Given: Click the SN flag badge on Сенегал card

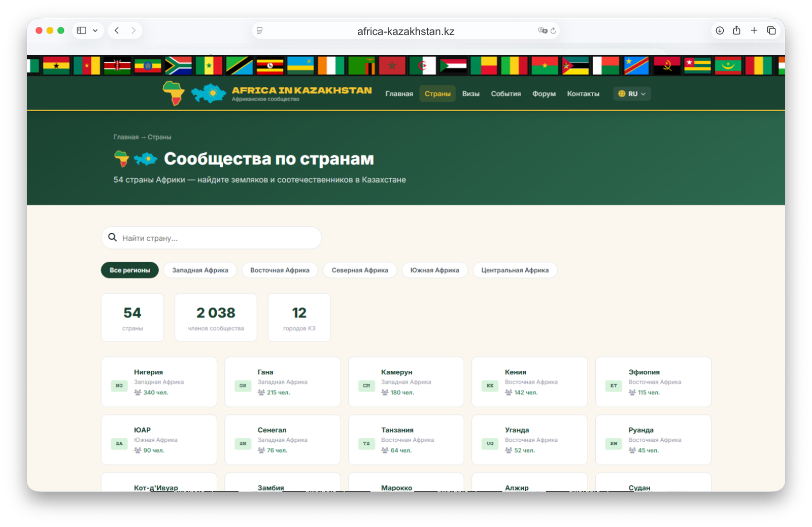Looking at the screenshot, I should point(243,444).
